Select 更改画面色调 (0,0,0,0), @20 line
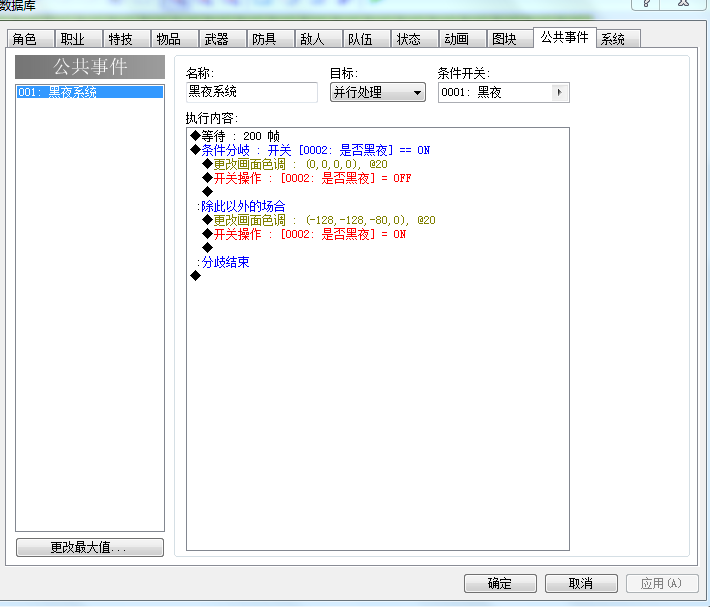The image size is (710, 607). click(x=378, y=164)
